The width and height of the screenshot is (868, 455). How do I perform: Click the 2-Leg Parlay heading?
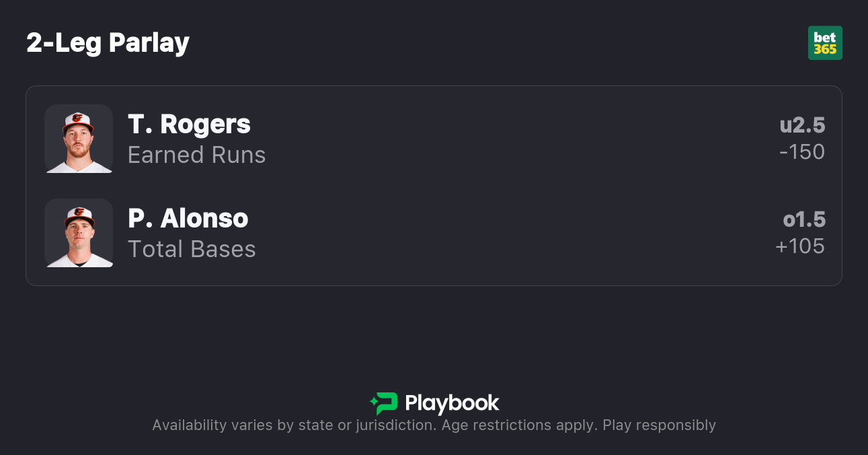[108, 43]
